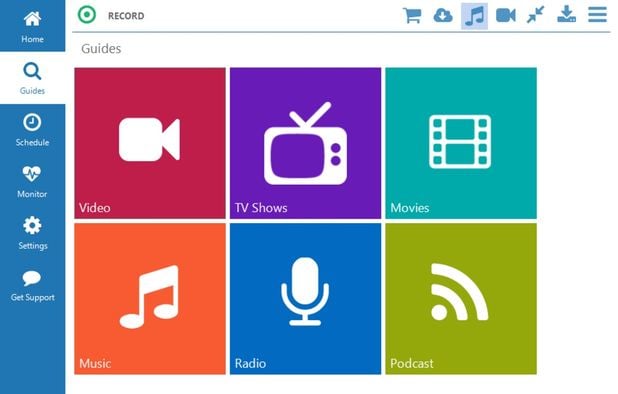Click the green Record circle icon

coord(87,15)
